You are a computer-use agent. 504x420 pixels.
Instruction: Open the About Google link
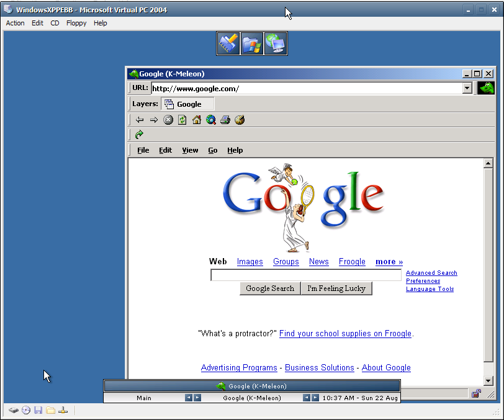pyautogui.click(x=386, y=367)
